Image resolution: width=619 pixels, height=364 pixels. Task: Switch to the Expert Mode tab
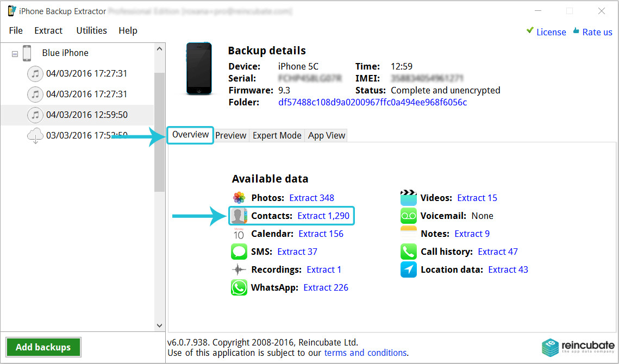pos(277,135)
